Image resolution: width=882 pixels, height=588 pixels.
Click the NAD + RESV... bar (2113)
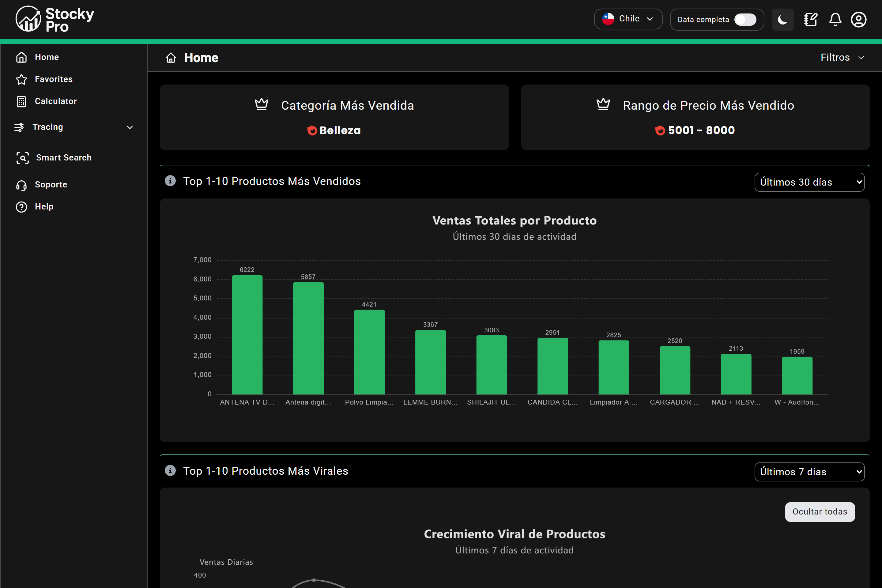[736, 374]
